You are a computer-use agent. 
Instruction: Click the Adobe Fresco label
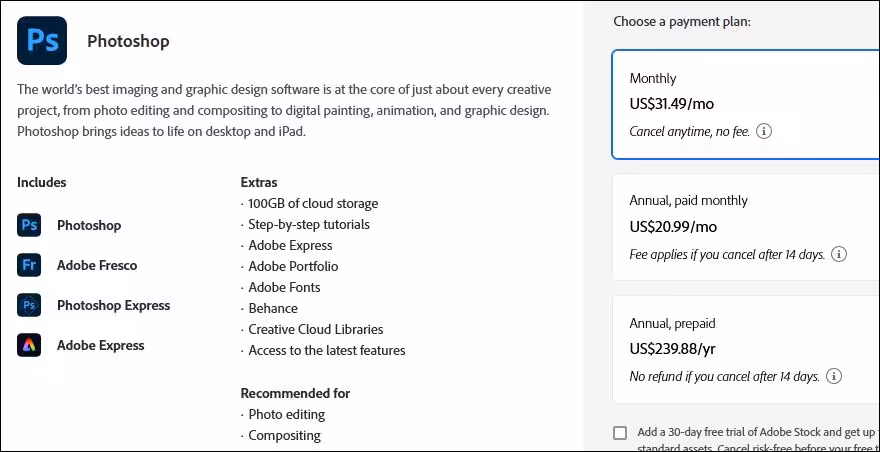point(97,265)
